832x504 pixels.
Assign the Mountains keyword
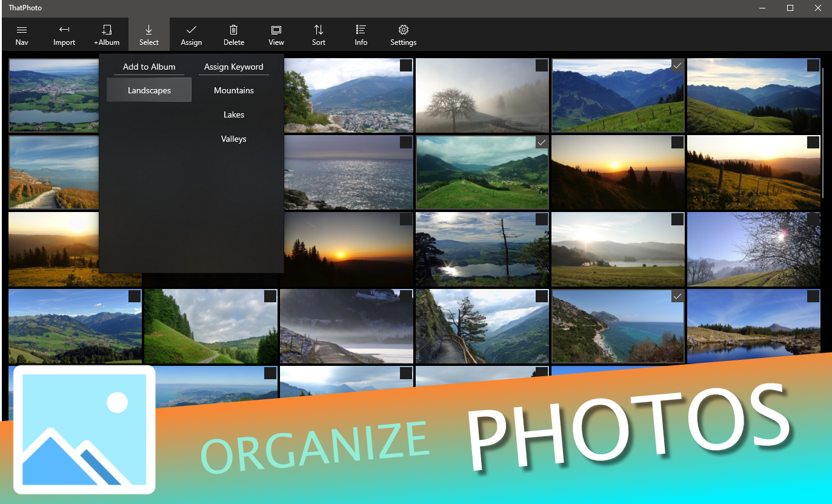point(234,90)
